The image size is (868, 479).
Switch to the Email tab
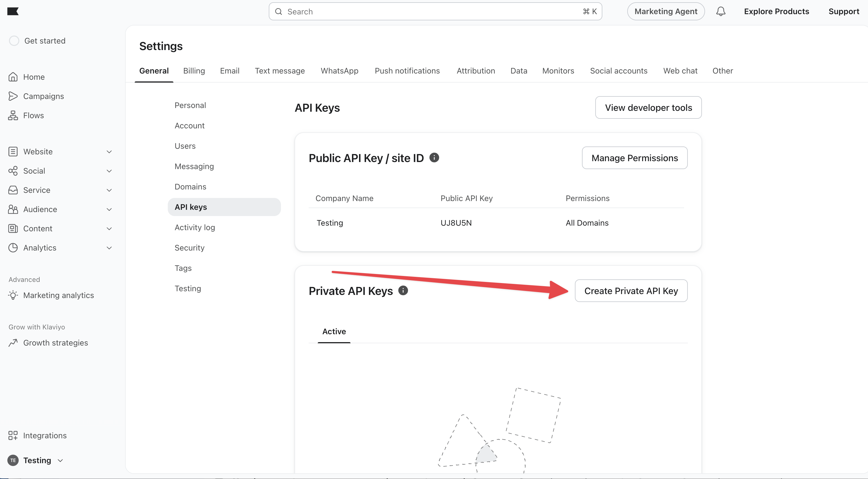pyautogui.click(x=229, y=71)
